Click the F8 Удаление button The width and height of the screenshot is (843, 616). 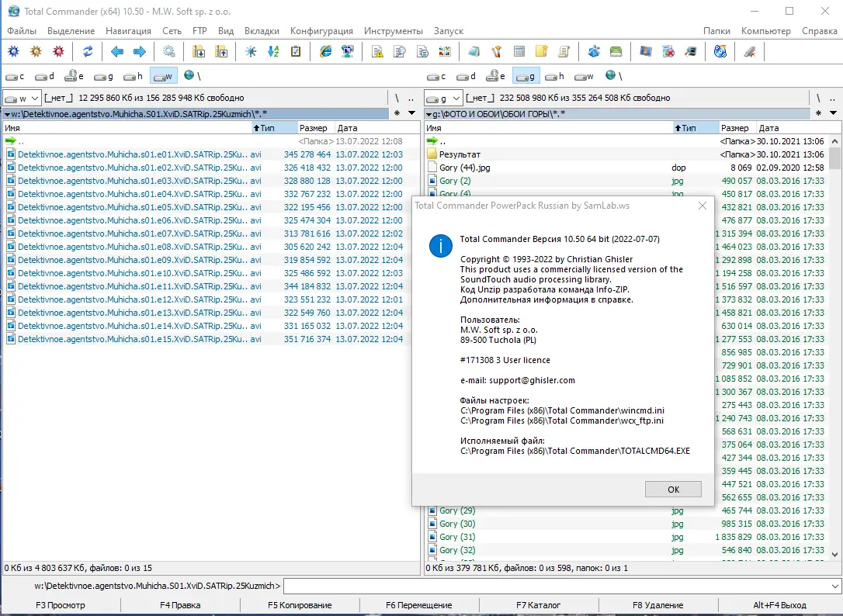click(x=657, y=605)
